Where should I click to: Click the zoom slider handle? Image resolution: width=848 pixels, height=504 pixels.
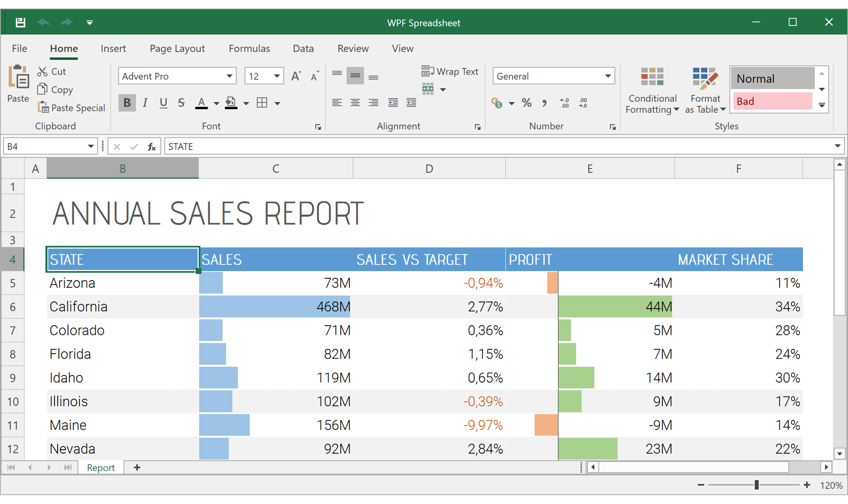(757, 485)
